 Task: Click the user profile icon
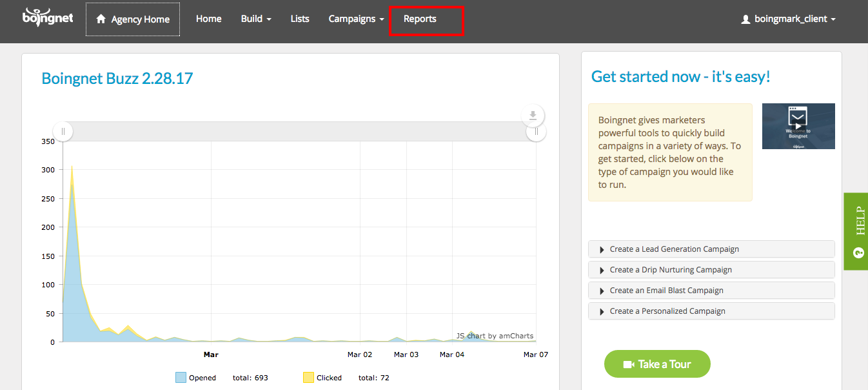pos(746,19)
